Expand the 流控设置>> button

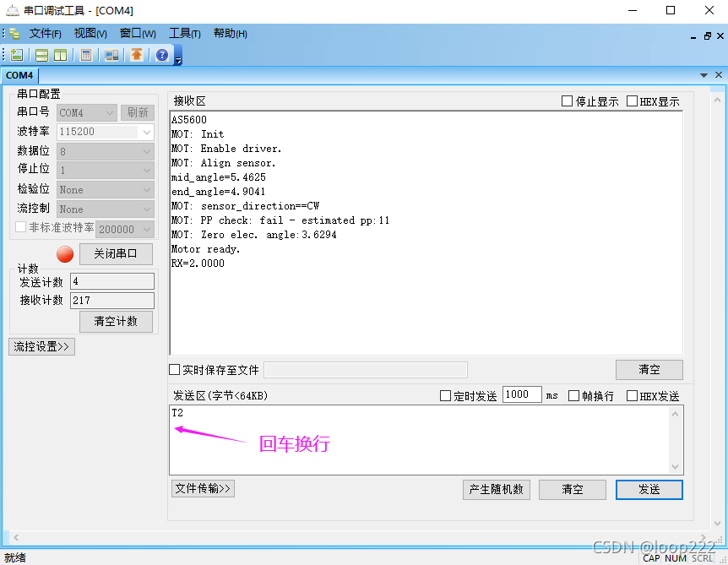pyautogui.click(x=41, y=347)
